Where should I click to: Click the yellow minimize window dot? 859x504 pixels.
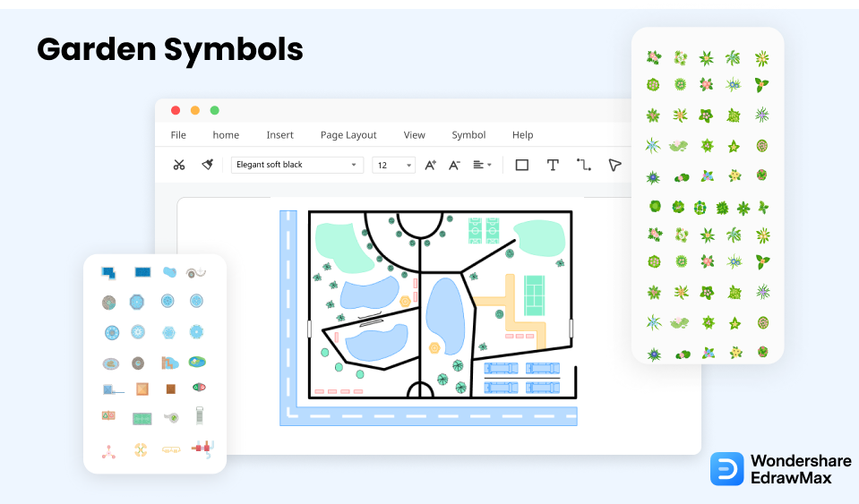[195, 110]
